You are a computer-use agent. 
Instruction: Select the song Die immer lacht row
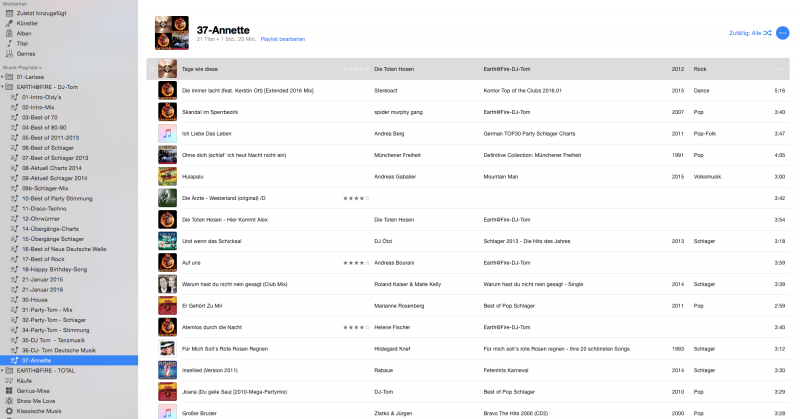tap(468, 90)
